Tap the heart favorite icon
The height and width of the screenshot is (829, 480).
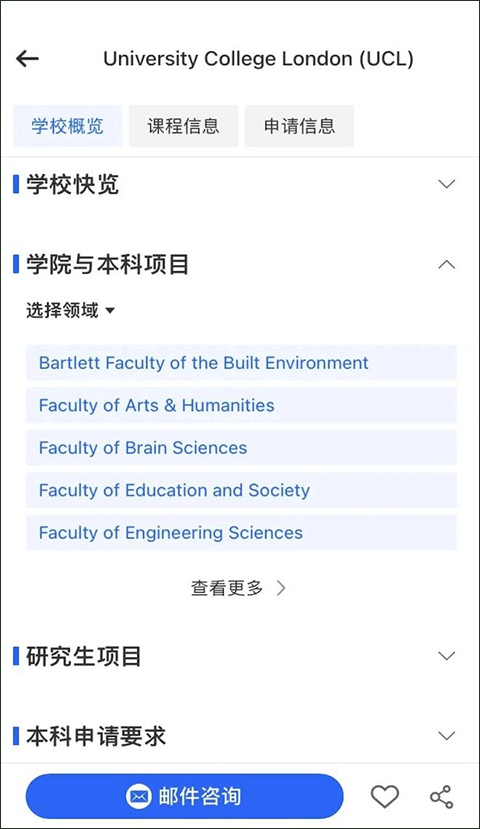click(x=384, y=796)
